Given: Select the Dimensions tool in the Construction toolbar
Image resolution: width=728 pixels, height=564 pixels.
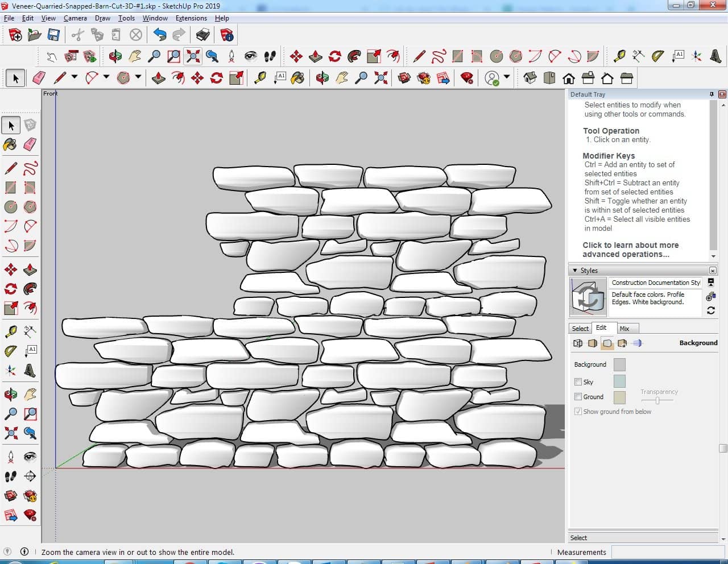Looking at the screenshot, I should [x=639, y=56].
